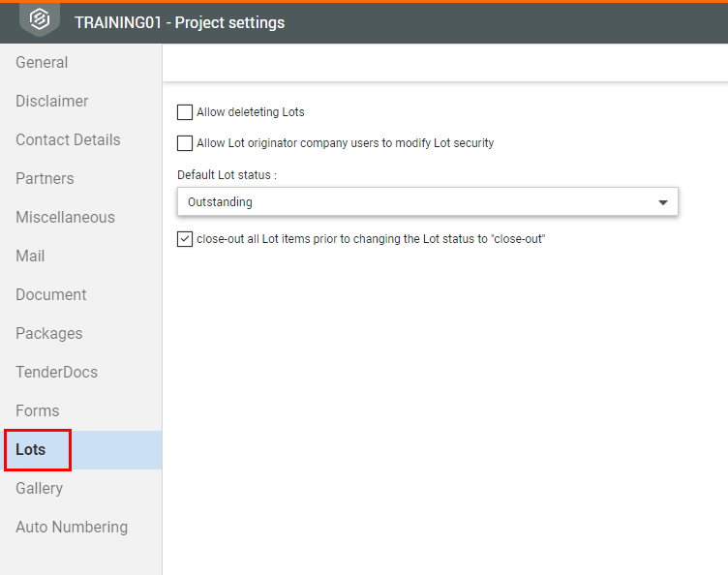Screen dimensions: 728x575
Task: Uncheck close-out all Lot items checkbox
Action: tap(185, 239)
